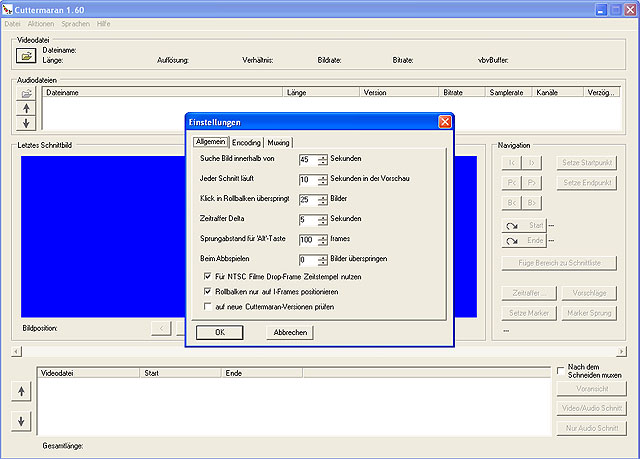This screenshot has height=459, width=640.
Task: Increase Suche Bild innerhalb von seconds
Action: 322,157
